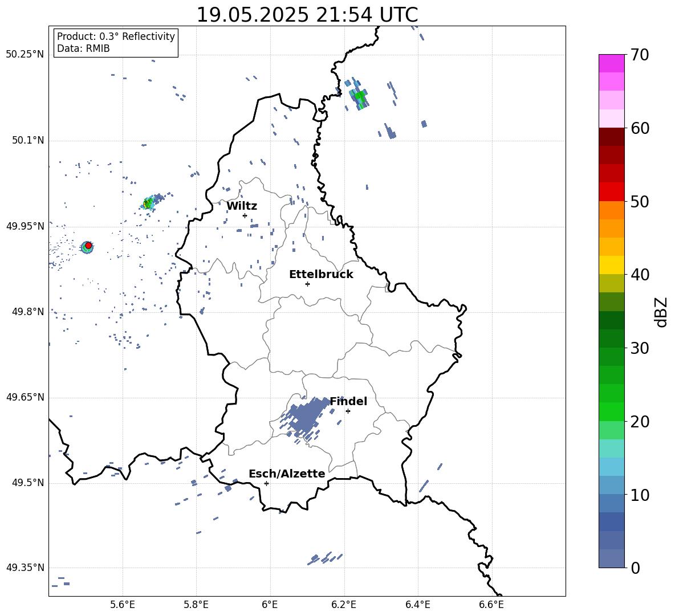The image size is (675, 616).
Task: Click the 49.95°N latitude label
Action: coord(25,226)
